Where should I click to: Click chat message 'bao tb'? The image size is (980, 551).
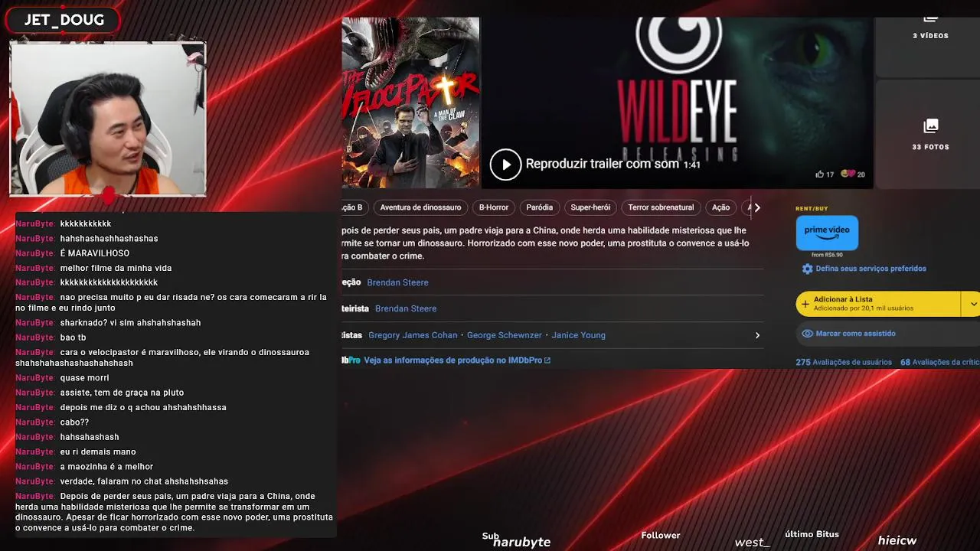(73, 337)
